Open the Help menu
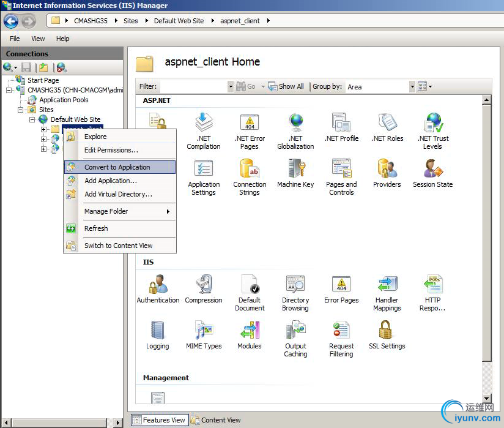The height and width of the screenshot is (428, 504). (62, 39)
